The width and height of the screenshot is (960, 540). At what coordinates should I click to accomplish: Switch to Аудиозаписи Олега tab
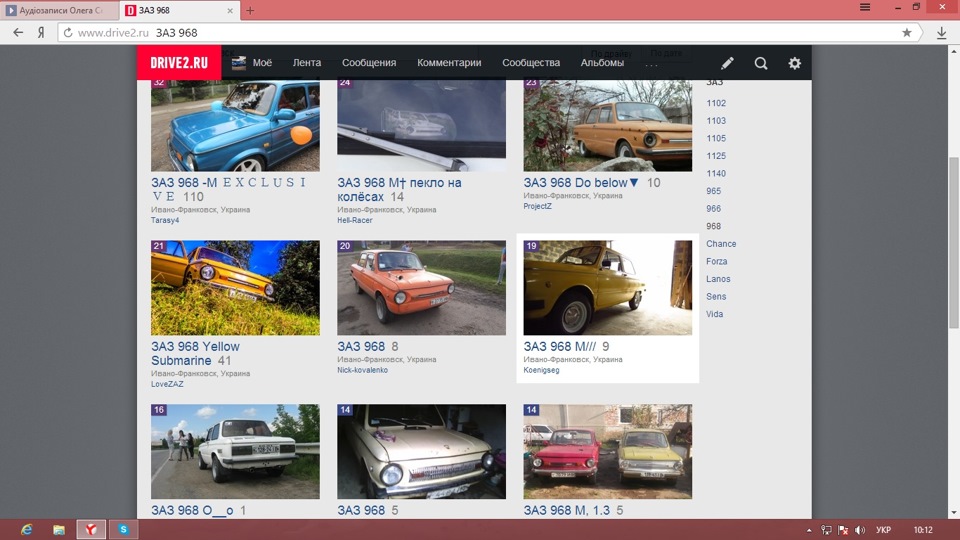[60, 10]
